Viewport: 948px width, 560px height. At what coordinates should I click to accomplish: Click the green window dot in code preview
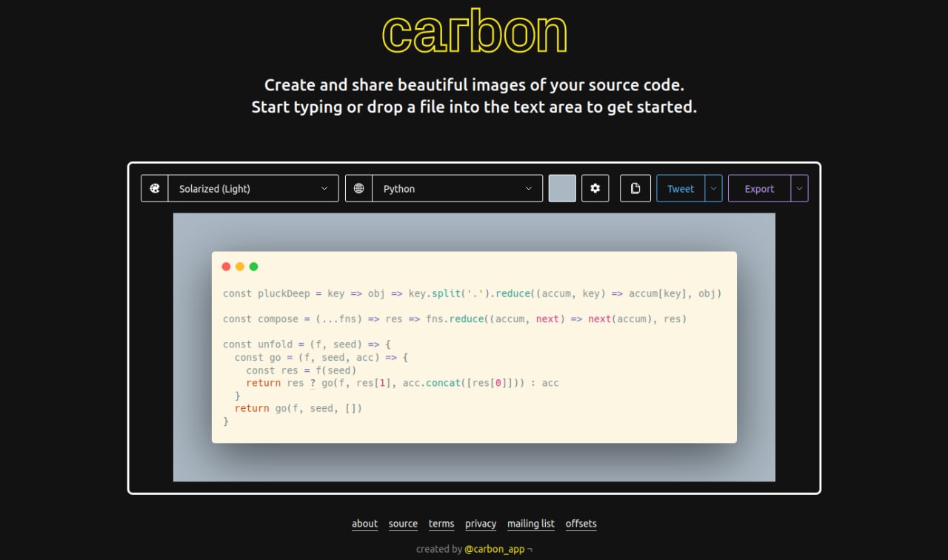point(254,267)
